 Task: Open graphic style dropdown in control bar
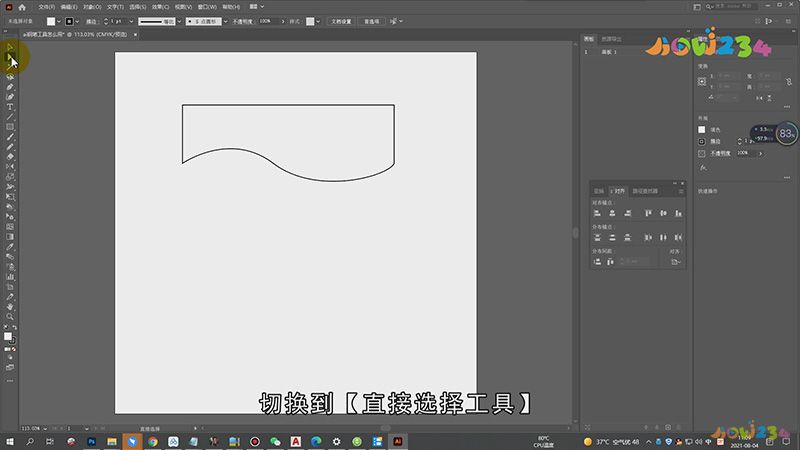(318, 21)
